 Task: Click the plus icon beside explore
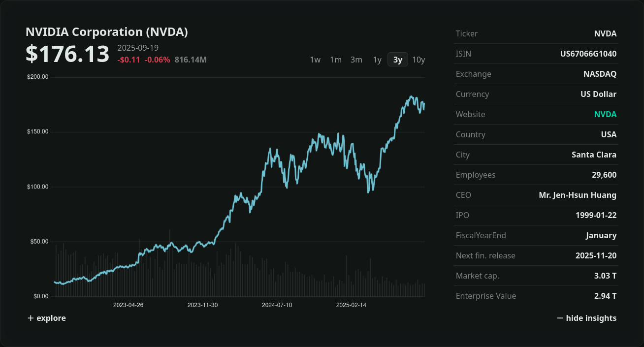coord(31,318)
